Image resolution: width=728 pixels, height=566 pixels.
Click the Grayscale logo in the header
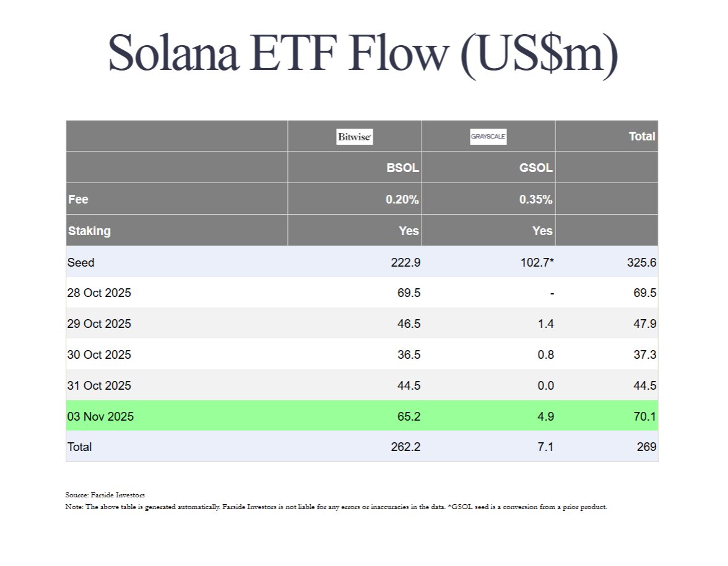(488, 137)
